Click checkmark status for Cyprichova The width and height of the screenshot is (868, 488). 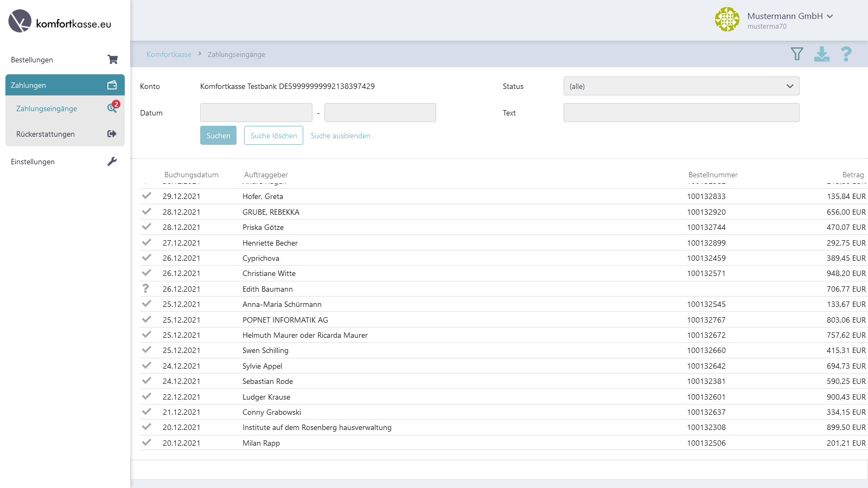point(146,258)
